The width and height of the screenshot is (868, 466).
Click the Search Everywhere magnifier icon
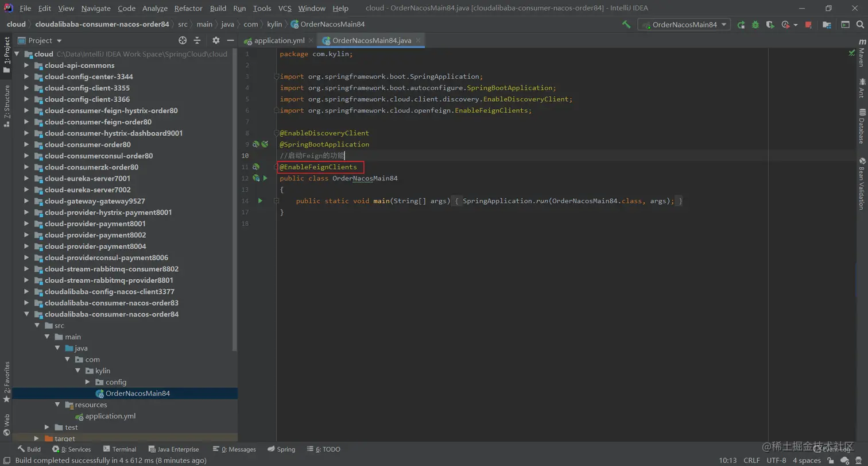(859, 25)
